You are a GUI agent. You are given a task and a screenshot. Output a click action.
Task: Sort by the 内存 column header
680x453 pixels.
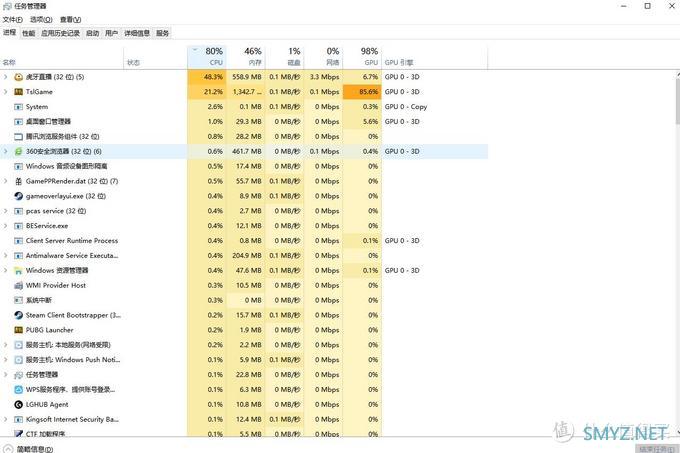(x=245, y=57)
